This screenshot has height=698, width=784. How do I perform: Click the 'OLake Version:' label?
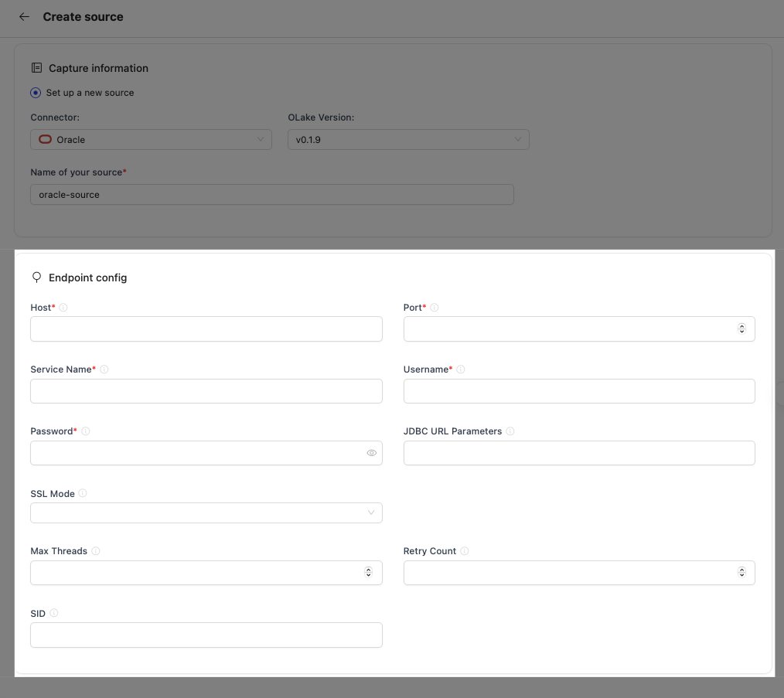[x=321, y=117]
